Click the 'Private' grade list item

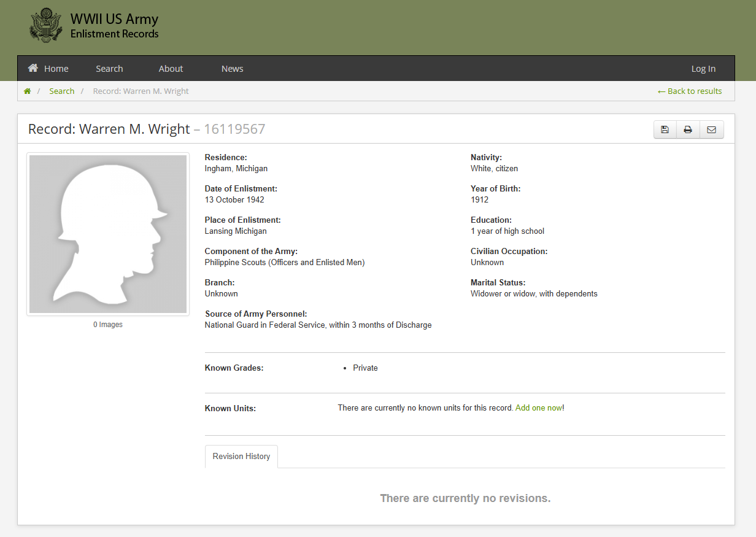365,368
